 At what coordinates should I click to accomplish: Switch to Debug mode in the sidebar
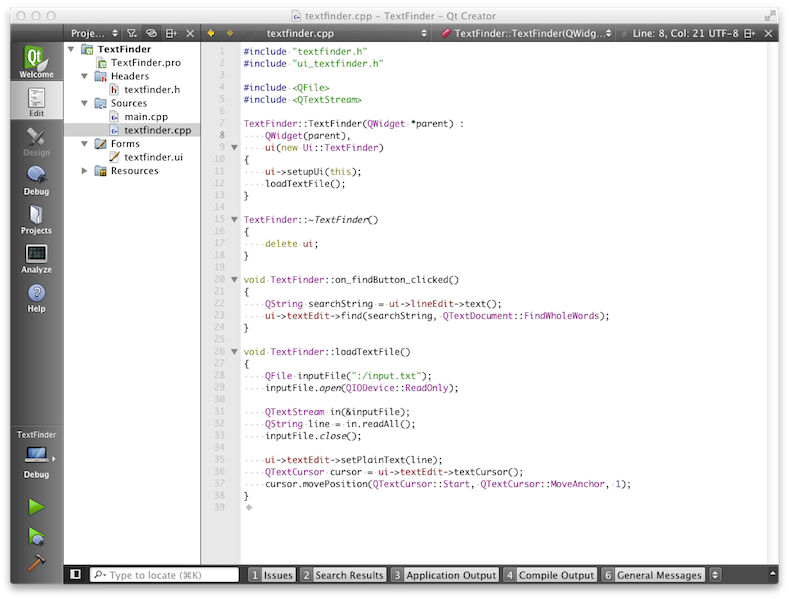tap(36, 180)
